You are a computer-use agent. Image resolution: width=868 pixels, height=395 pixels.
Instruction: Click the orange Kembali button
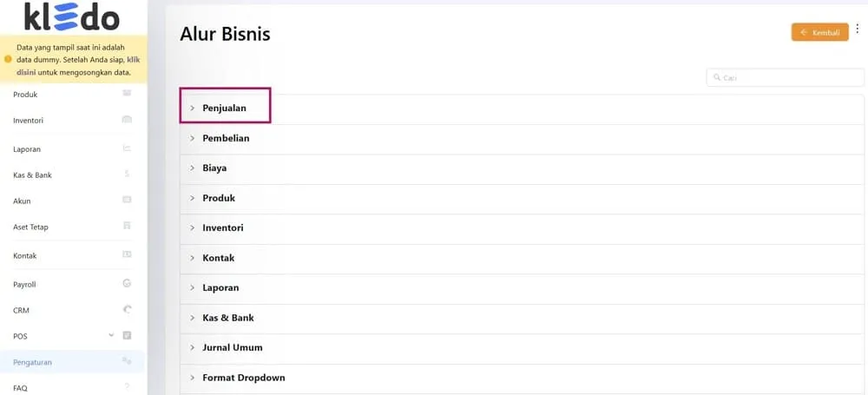click(819, 32)
